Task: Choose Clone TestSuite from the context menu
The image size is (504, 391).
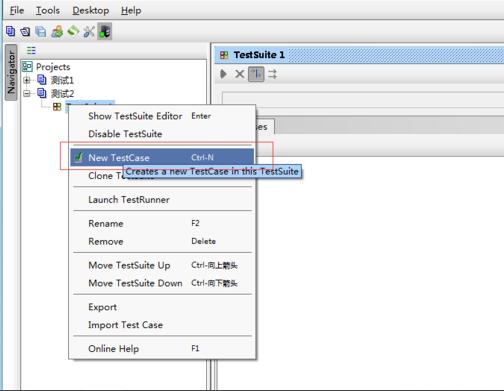Action: pos(162,176)
